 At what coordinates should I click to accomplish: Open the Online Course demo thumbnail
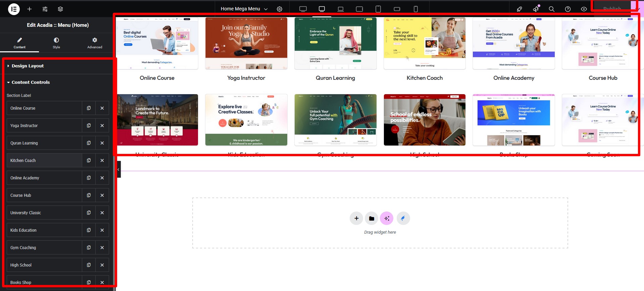(x=157, y=43)
